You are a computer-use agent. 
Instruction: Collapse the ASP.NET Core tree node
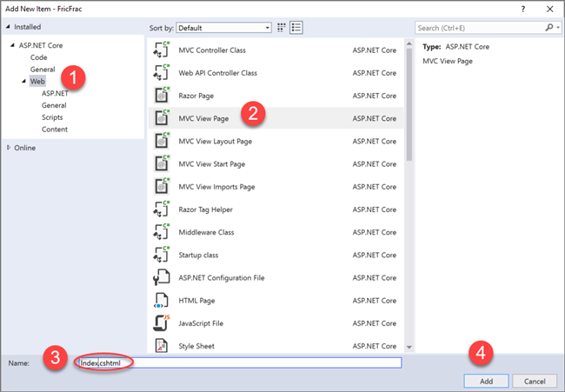click(x=13, y=45)
